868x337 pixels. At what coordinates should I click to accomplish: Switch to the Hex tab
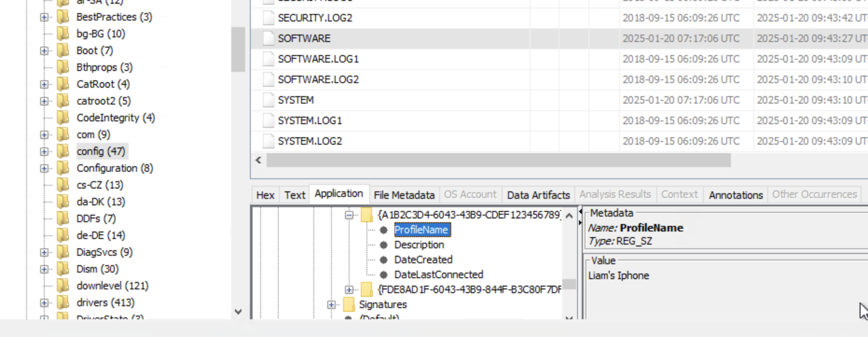click(265, 195)
